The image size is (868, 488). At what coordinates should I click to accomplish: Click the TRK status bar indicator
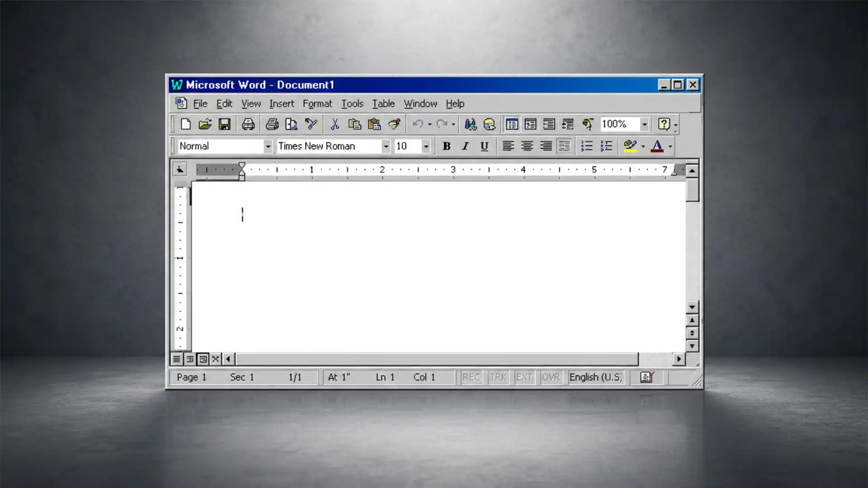(498, 377)
